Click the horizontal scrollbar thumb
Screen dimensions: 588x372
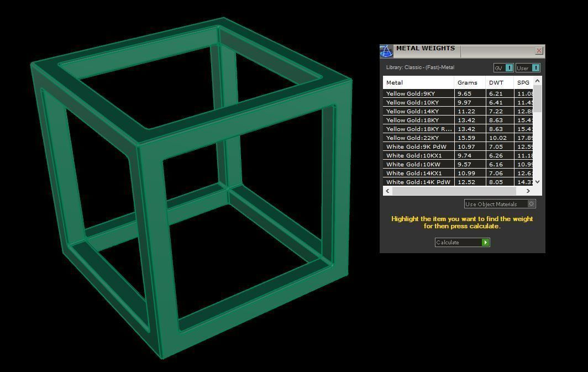[454, 191]
